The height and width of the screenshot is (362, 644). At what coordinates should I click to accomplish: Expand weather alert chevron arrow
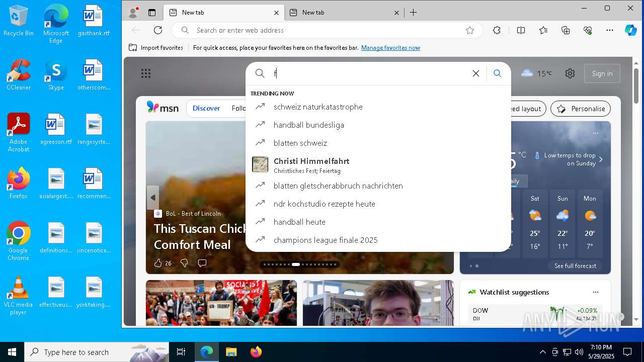coord(601,159)
